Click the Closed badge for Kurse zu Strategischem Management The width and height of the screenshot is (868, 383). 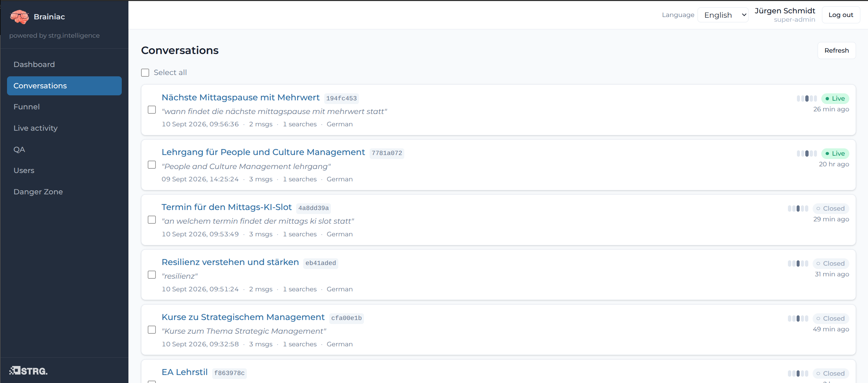point(831,318)
